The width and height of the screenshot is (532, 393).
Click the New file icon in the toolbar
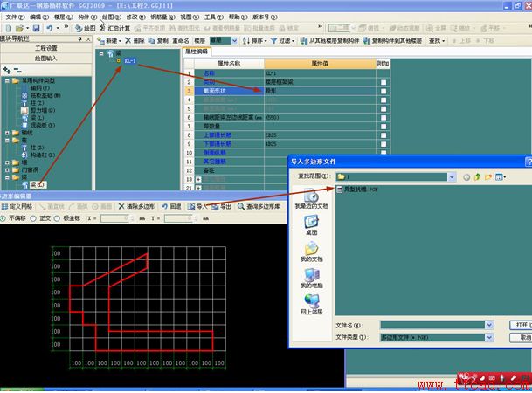click(x=9, y=28)
